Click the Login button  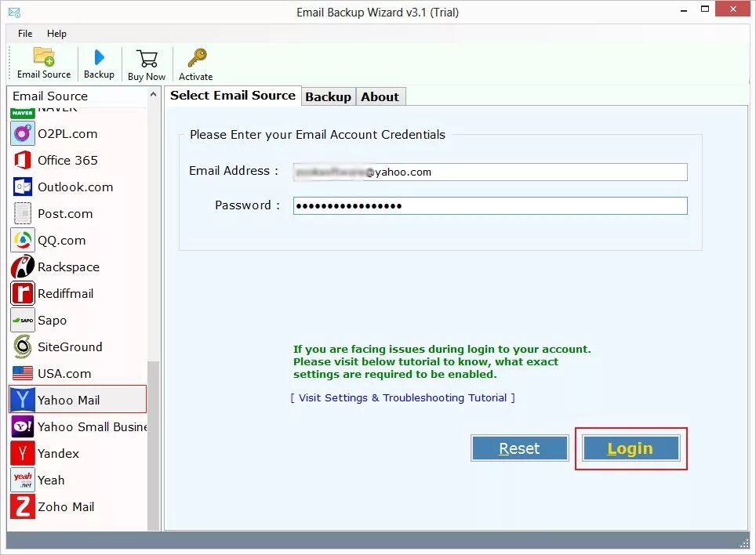631,448
